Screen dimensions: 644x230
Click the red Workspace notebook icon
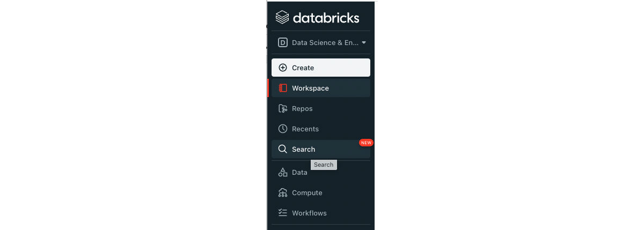[283, 88]
